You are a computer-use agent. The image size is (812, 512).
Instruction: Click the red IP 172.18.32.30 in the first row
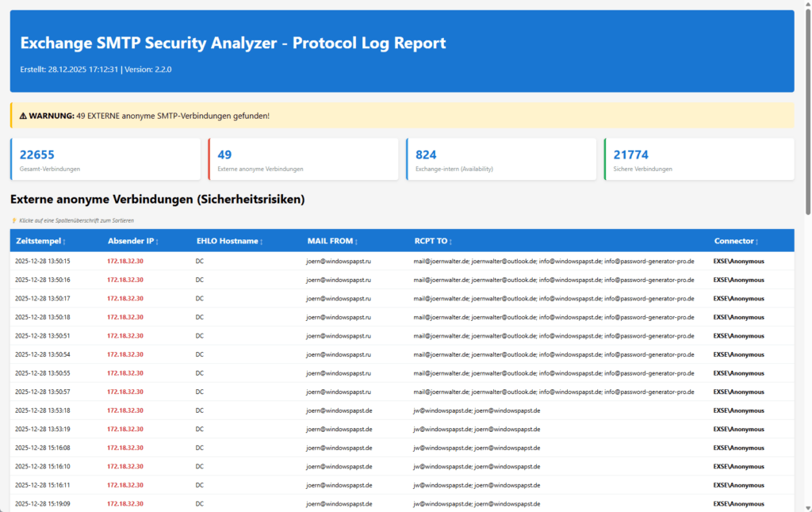click(x=124, y=261)
